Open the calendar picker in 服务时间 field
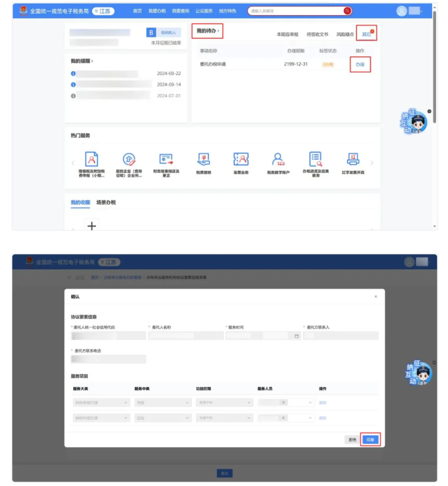The image size is (448, 486). (296, 335)
